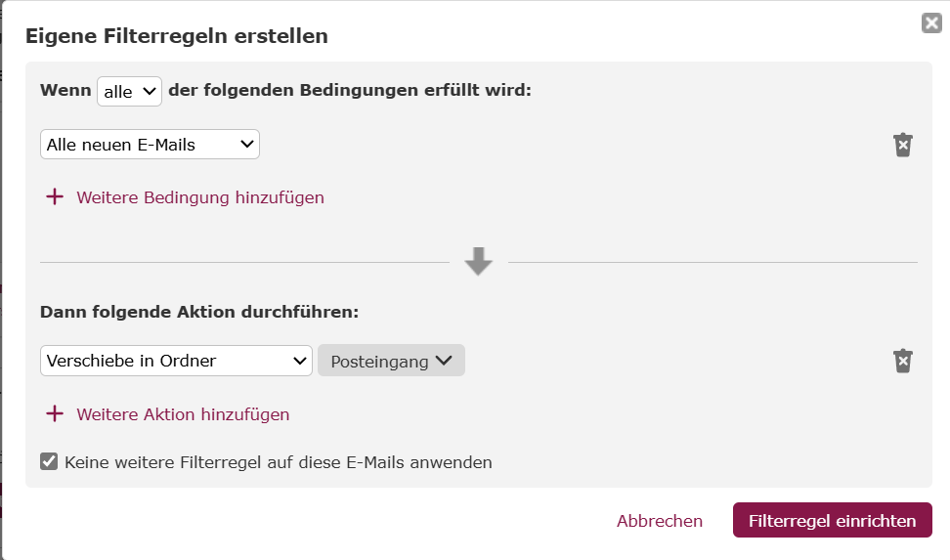Click the 'Eigene Filterregeln erstellen' dialog title

coord(176,36)
